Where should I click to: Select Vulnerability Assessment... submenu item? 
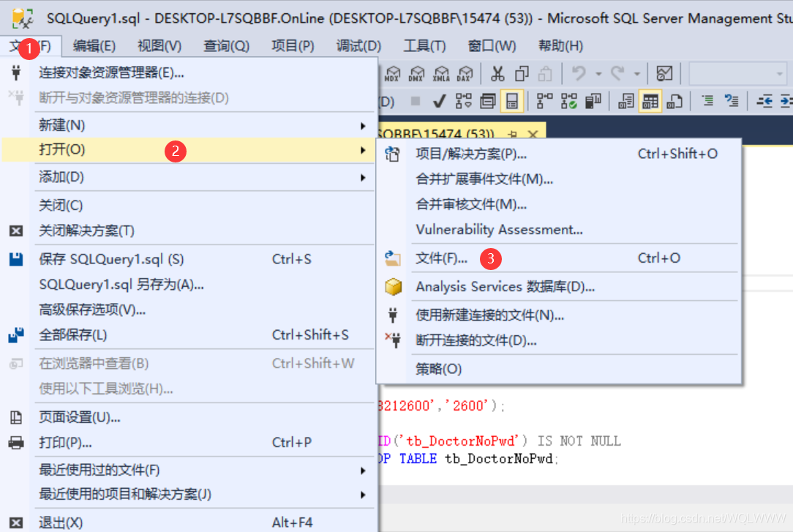click(560, 230)
